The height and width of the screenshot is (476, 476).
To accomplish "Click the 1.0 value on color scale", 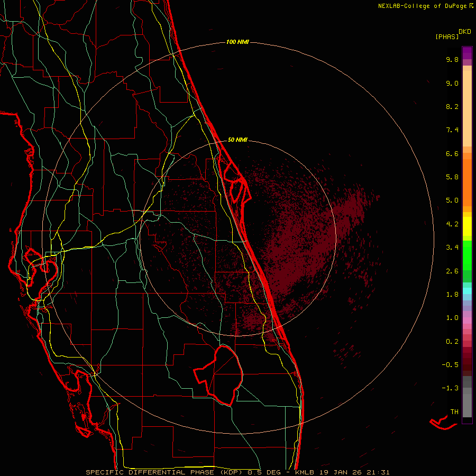I will 452,318.
